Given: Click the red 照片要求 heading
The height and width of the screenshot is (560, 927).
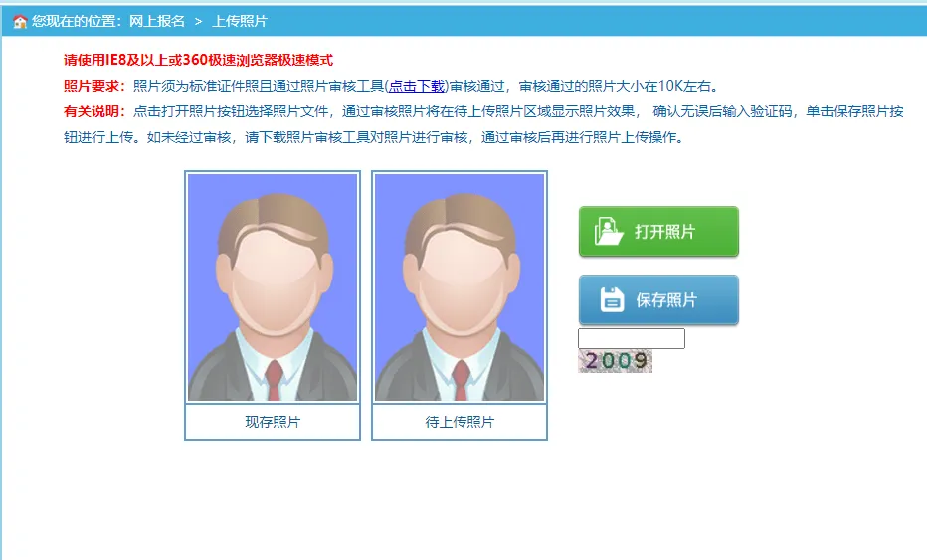Looking at the screenshot, I should tap(94, 86).
